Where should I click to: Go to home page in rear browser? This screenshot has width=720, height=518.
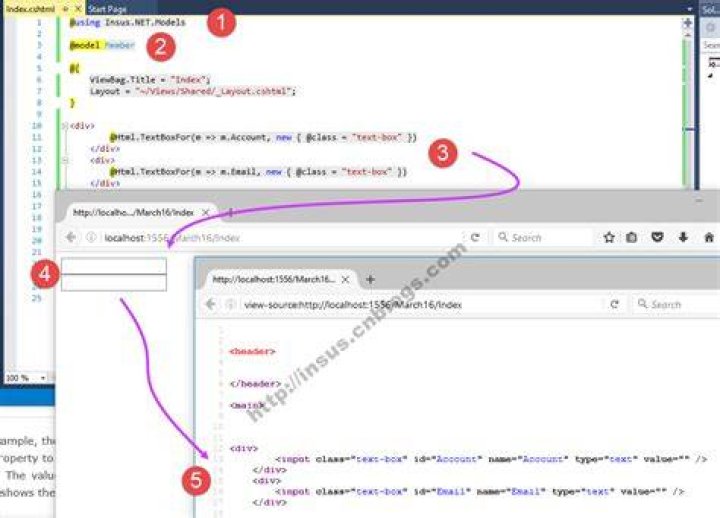point(709,237)
